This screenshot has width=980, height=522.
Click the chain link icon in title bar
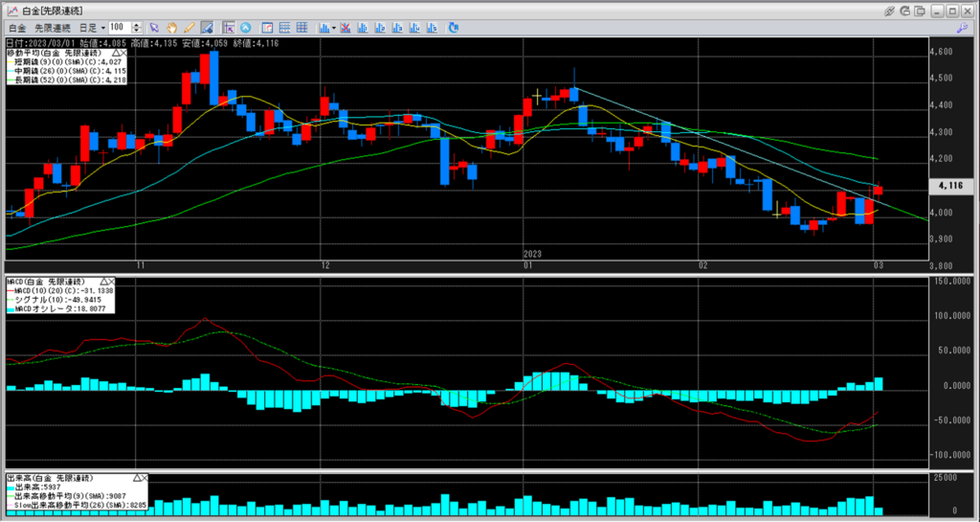point(889,11)
